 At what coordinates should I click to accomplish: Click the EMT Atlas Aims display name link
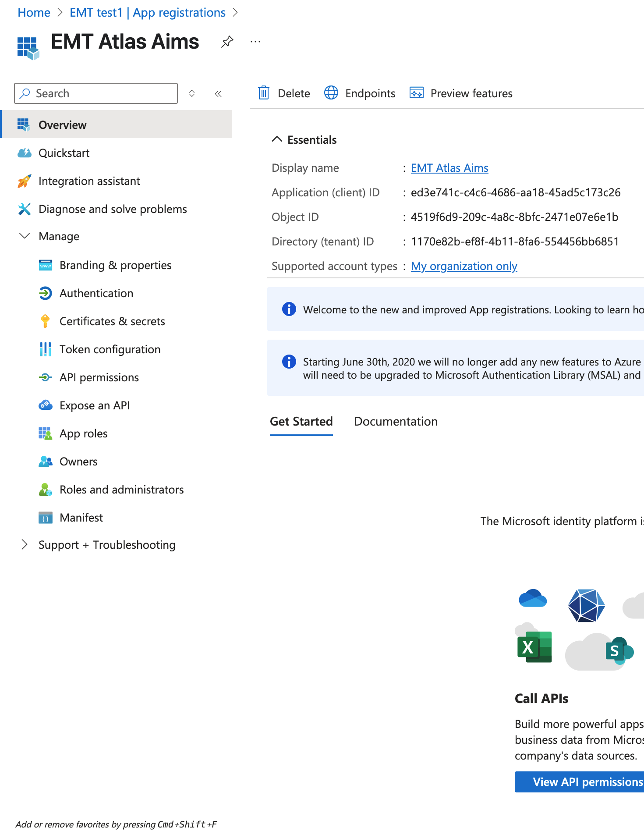449,168
